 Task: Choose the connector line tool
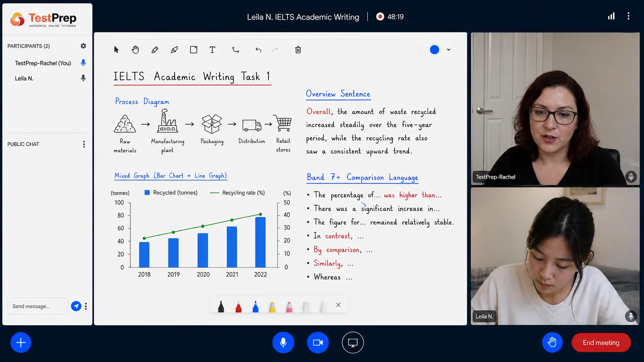[x=235, y=50]
